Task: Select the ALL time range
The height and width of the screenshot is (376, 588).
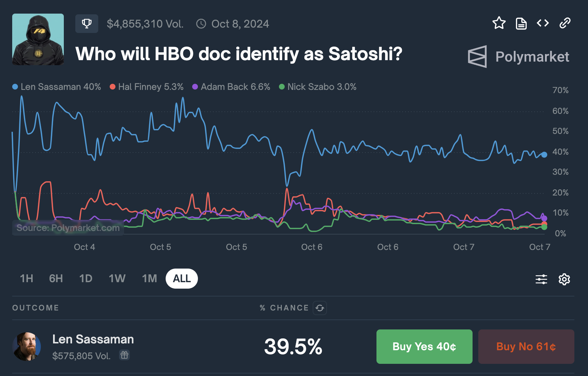Action: (182, 279)
